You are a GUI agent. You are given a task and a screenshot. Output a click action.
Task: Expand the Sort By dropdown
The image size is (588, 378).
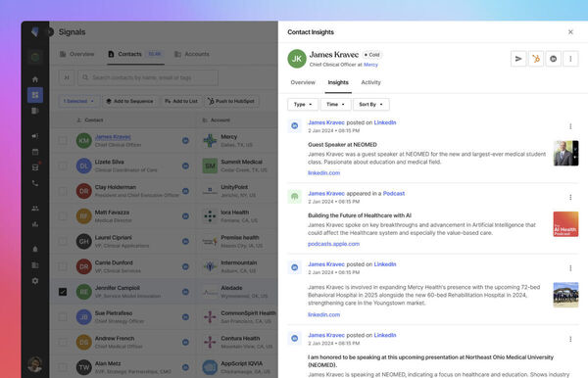pos(370,105)
